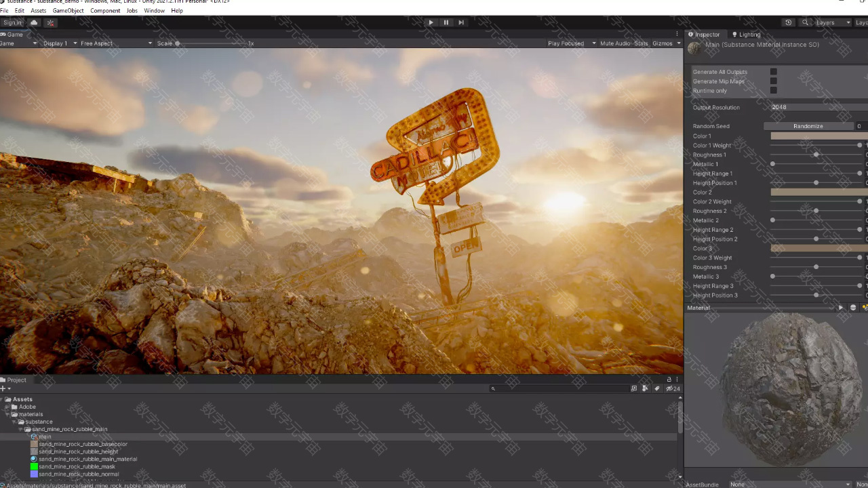Change preview mesh shape icon in Material preview
Screen dimensions: 868x488
[x=853, y=308]
